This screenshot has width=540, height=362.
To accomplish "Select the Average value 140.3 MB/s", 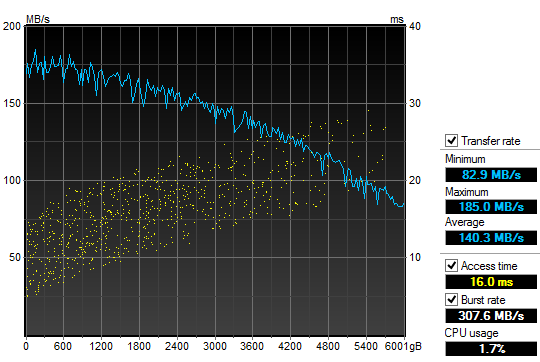I will coord(491,238).
